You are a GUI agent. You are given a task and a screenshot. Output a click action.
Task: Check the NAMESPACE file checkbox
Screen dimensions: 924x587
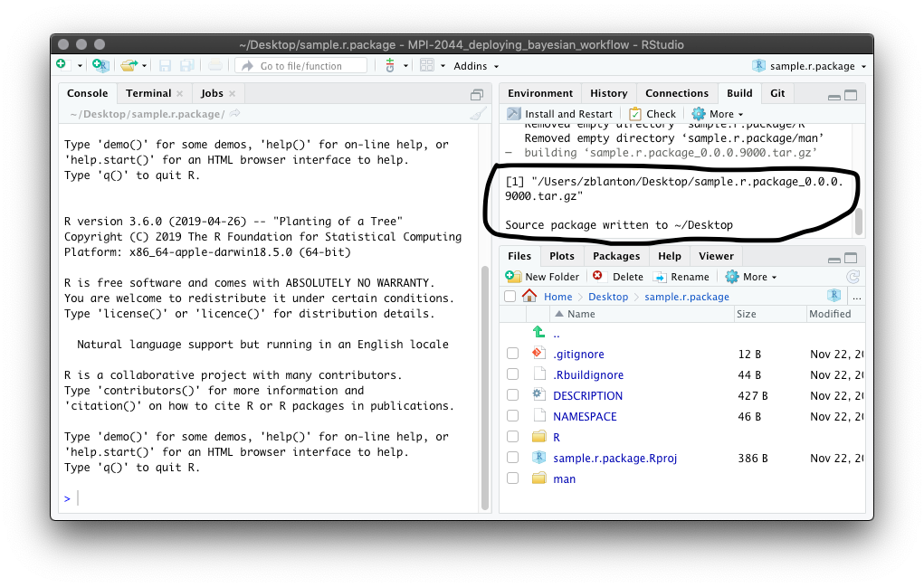coord(512,416)
